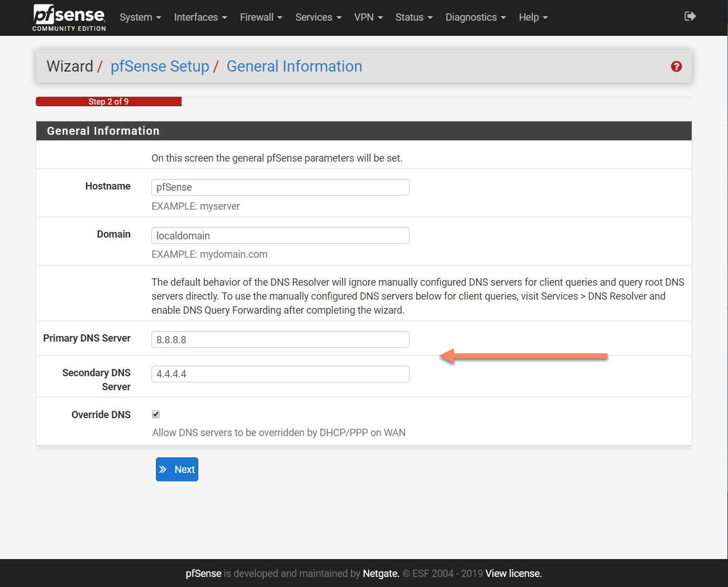The image size is (728, 587).
Task: Focus the Hostname input field
Action: (x=280, y=187)
